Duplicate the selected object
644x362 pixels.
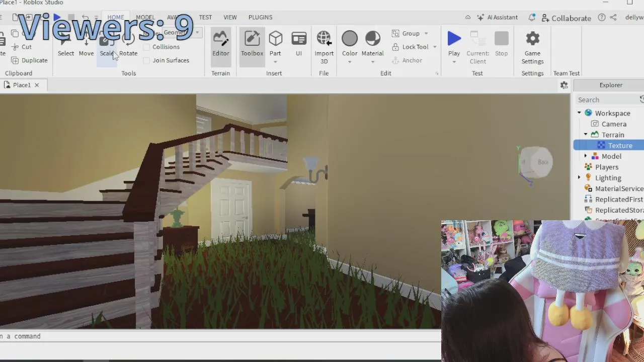[x=29, y=60]
